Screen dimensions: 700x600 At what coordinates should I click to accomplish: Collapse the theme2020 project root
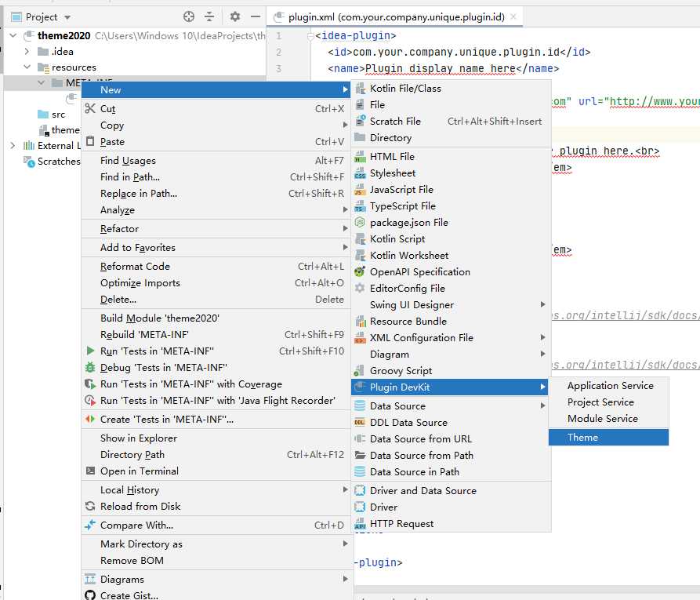point(13,35)
